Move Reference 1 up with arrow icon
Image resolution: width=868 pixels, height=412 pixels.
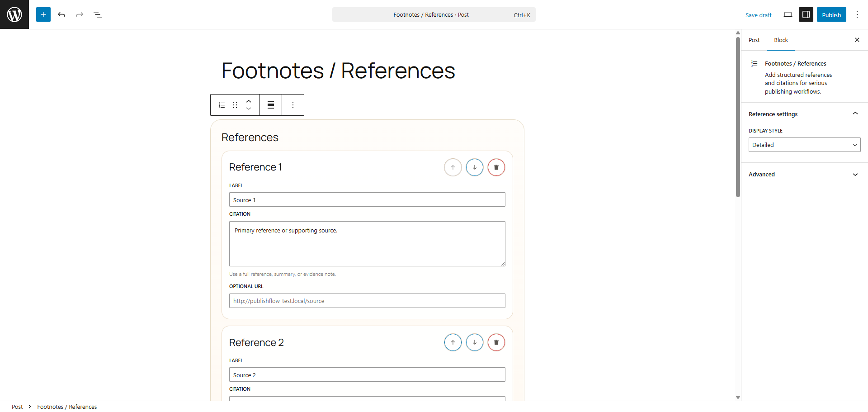(x=453, y=167)
